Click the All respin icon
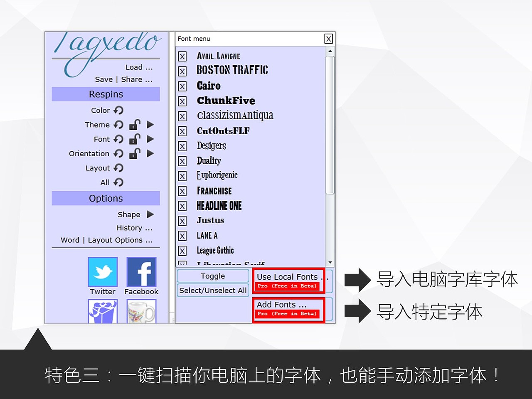Viewport: 532px width, 399px height. click(118, 182)
